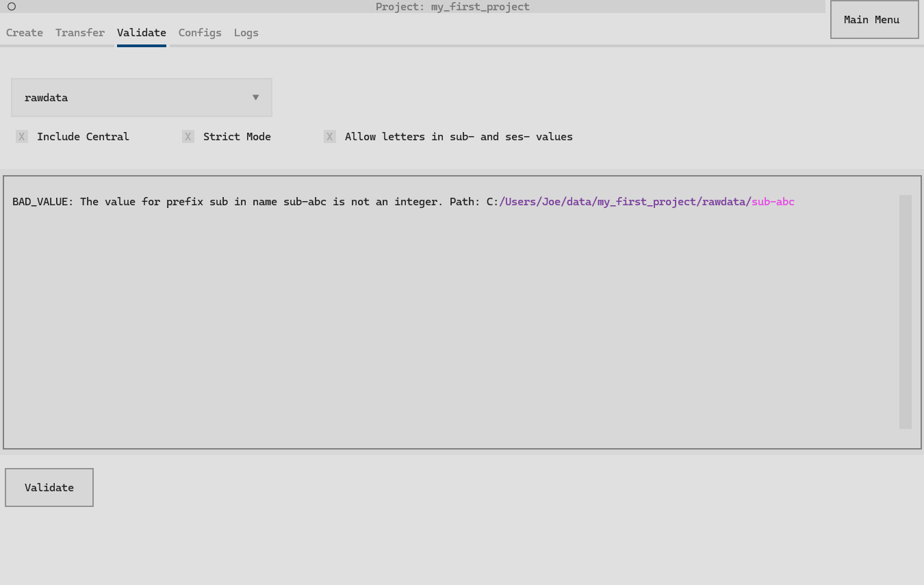Viewport: 924px width, 585px height.
Task: Click the output log vertical scrollbar
Action: point(905,311)
